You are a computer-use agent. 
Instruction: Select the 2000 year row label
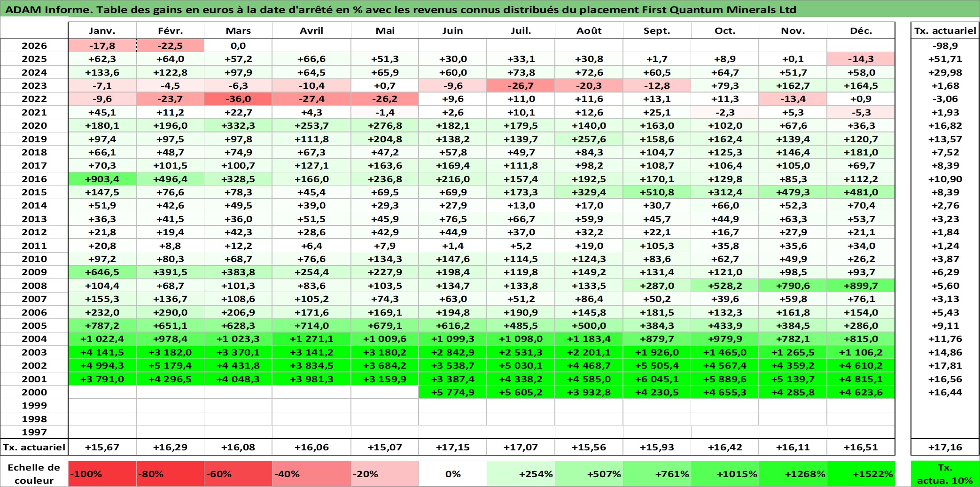tap(34, 392)
